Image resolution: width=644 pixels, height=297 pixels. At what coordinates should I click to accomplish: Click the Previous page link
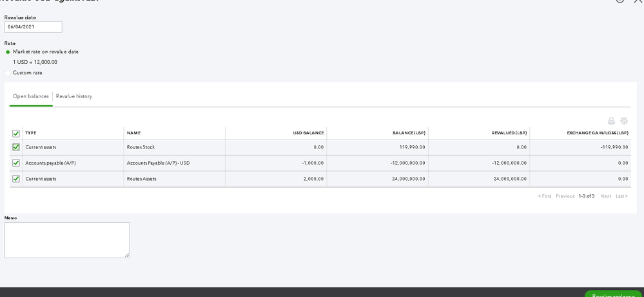coord(565,196)
